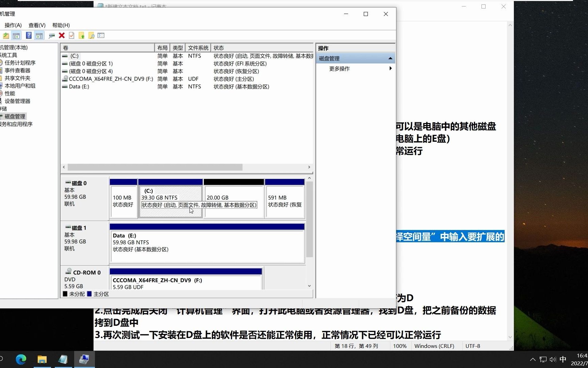Select the CCCOMA_X64FRE_ZH-CN_DV9 (F:) volume

(x=109, y=79)
